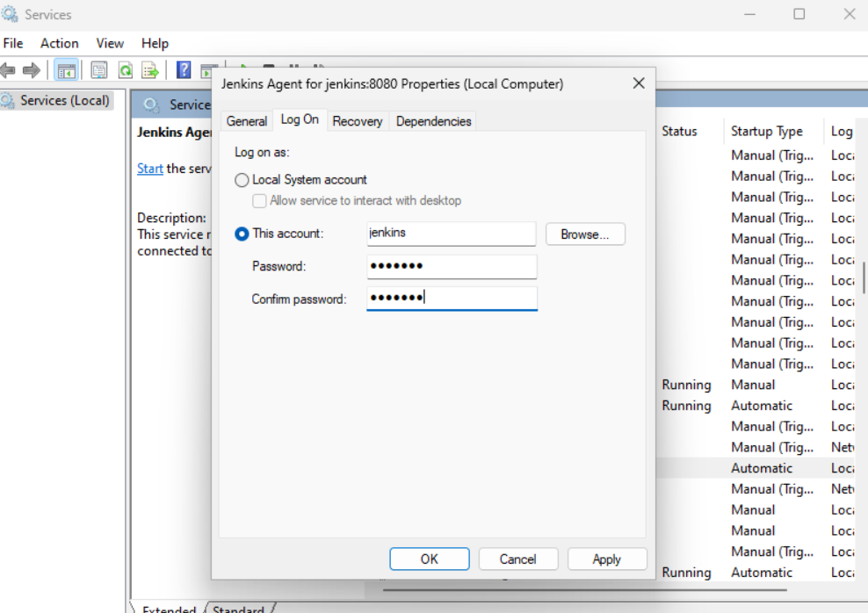Select Services (Local) in the console tree

(65, 101)
